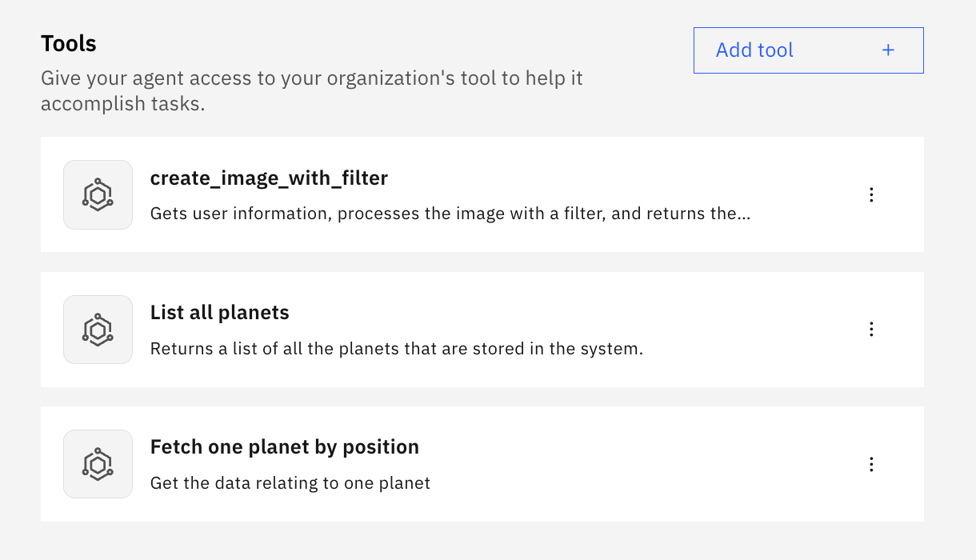Click "Get the data relating to one planet" text

point(290,483)
